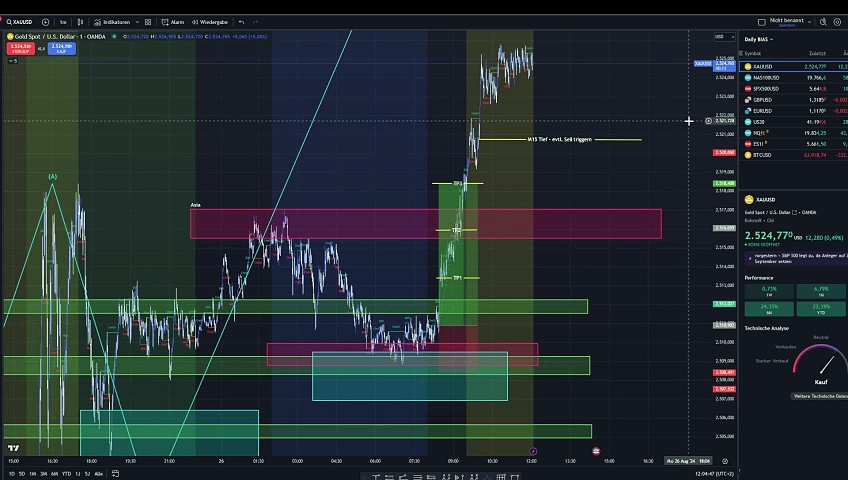The height and width of the screenshot is (480, 848).
Task: Select BTCUSD in the watchlist
Action: [x=763, y=155]
